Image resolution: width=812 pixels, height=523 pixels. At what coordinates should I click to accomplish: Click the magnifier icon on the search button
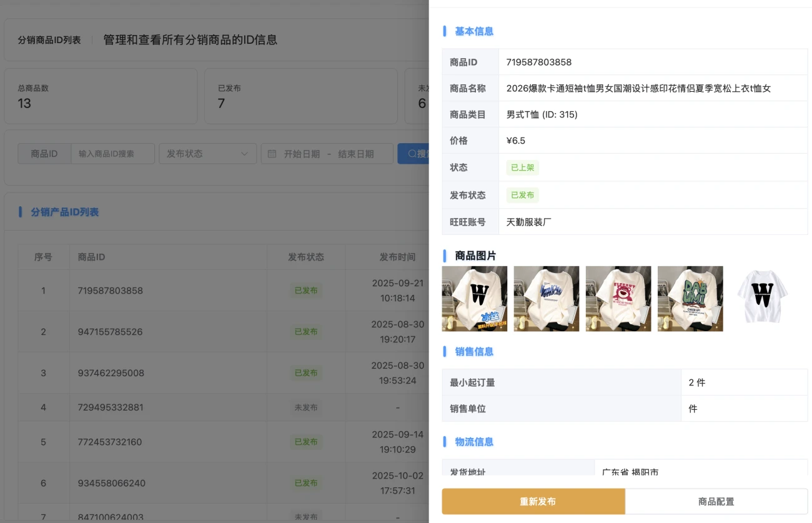pyautogui.click(x=413, y=153)
